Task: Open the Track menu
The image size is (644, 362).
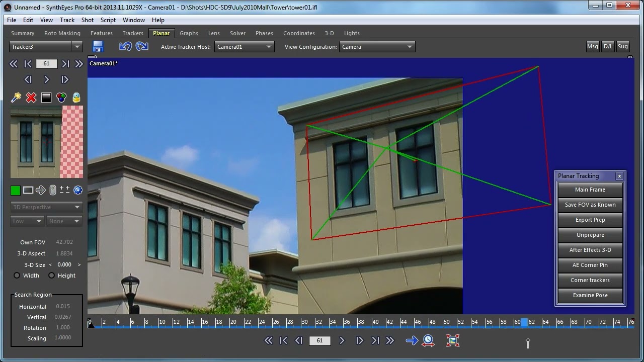Action: tap(67, 20)
